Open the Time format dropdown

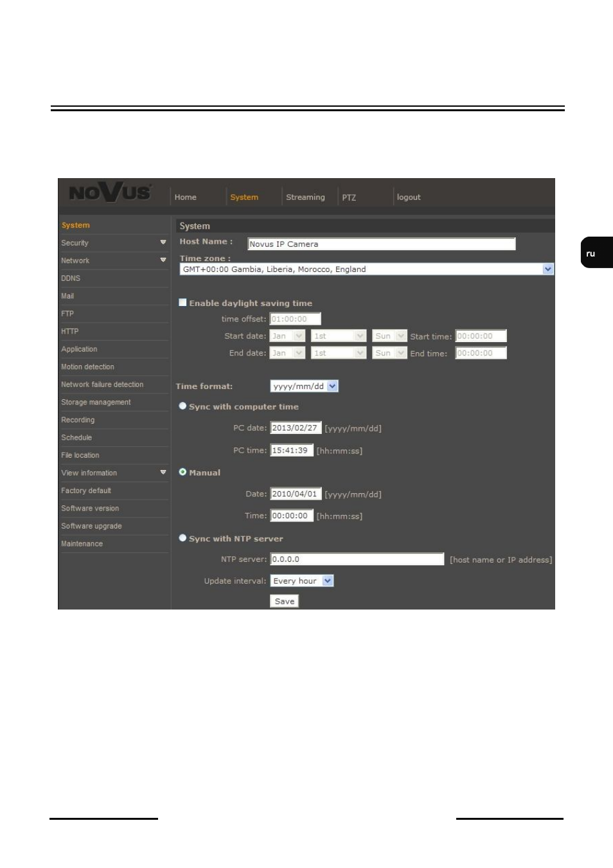click(304, 386)
